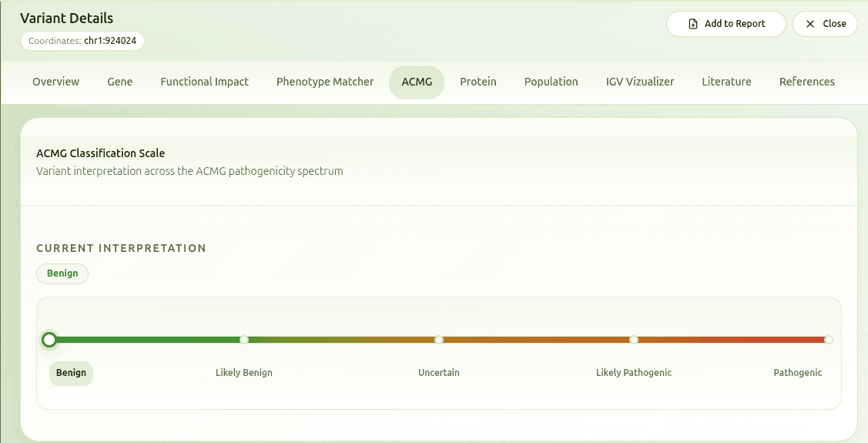Show the Protein tab
The image size is (868, 443).
click(478, 82)
